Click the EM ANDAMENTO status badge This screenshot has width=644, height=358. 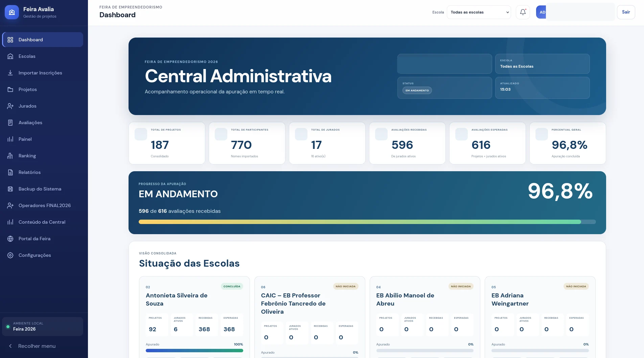(x=417, y=90)
